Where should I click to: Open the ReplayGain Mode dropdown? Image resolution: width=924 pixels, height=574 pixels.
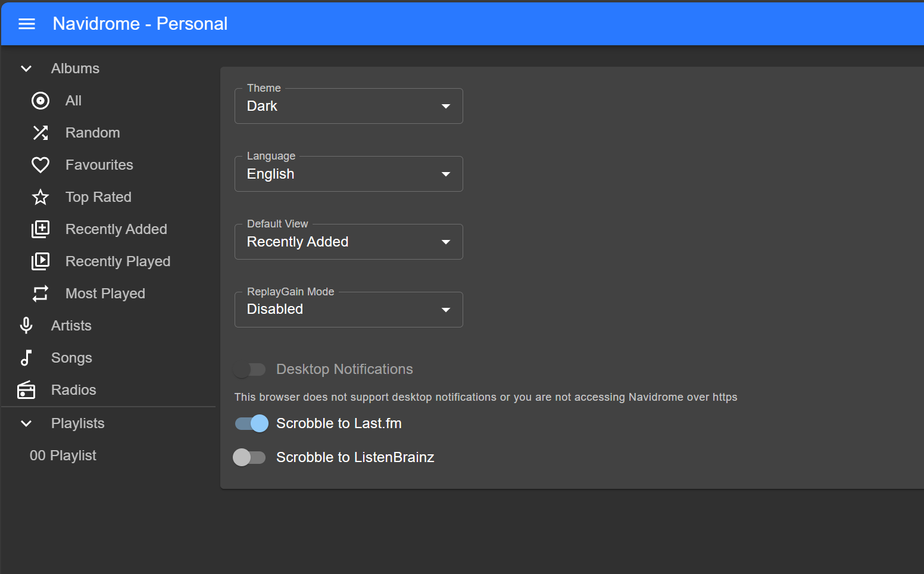[x=348, y=310]
